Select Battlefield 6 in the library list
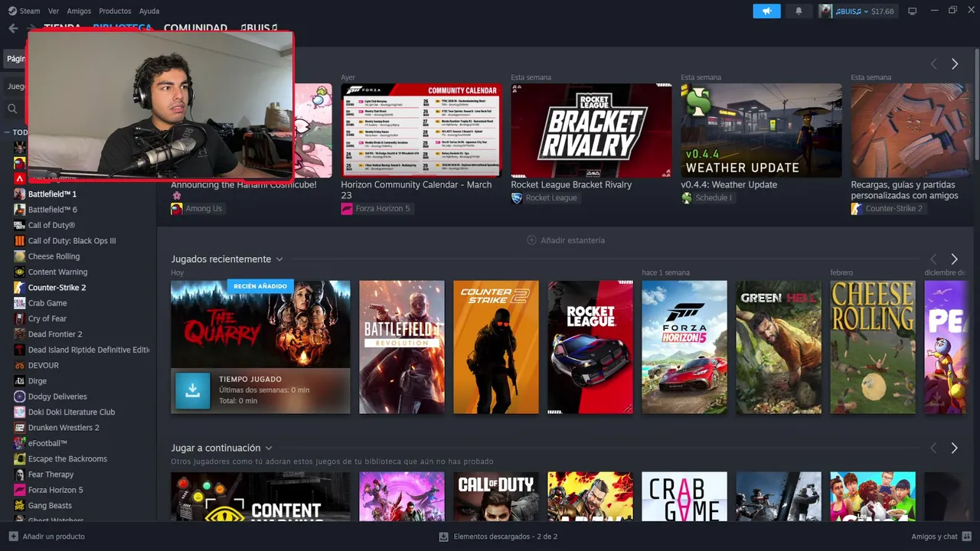The image size is (980, 551). [x=53, y=210]
